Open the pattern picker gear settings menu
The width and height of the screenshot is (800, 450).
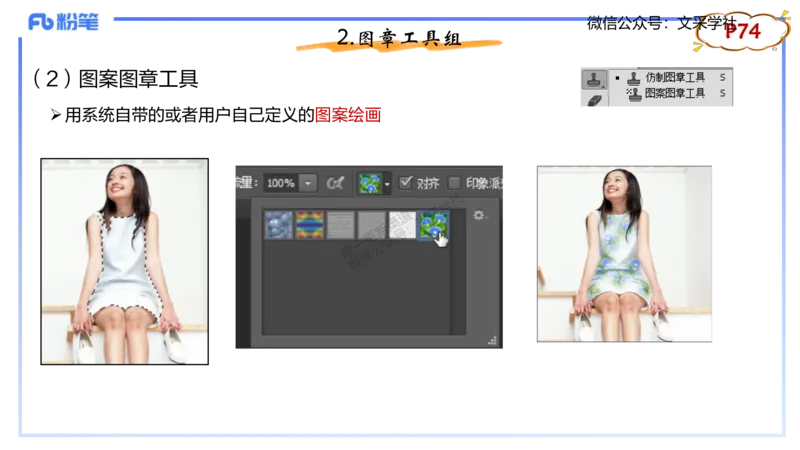tap(479, 215)
